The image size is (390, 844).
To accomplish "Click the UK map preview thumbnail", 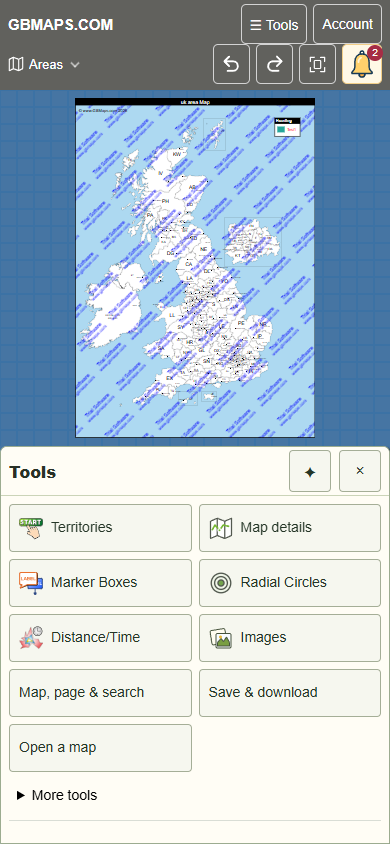I will click(195, 268).
